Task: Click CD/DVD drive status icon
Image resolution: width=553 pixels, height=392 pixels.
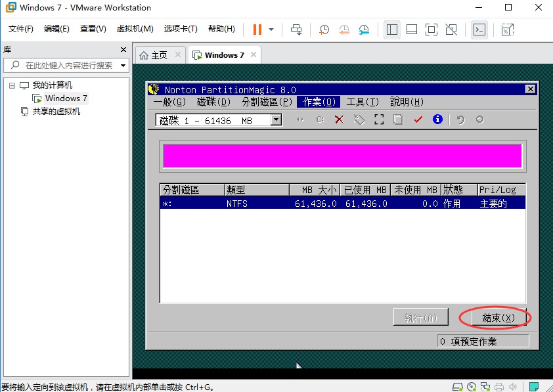Action: 472,387
